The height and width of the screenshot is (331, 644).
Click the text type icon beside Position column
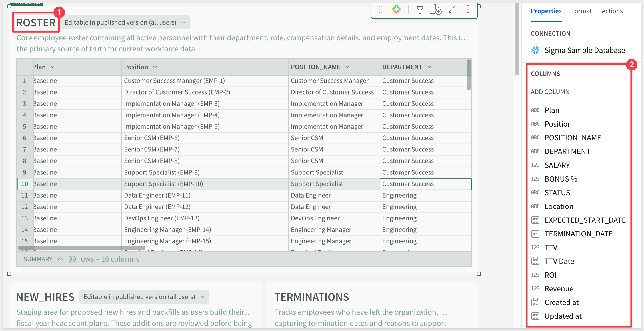(535, 124)
